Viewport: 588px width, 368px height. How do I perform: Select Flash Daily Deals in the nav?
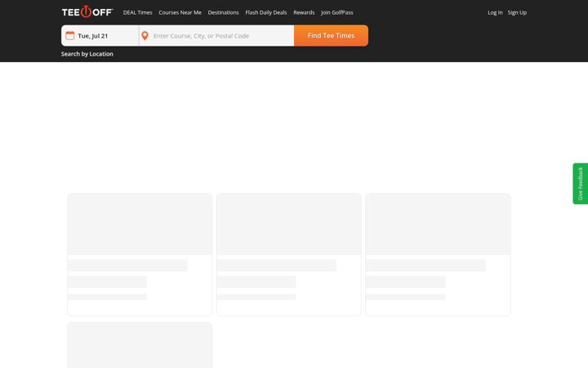[x=266, y=12]
